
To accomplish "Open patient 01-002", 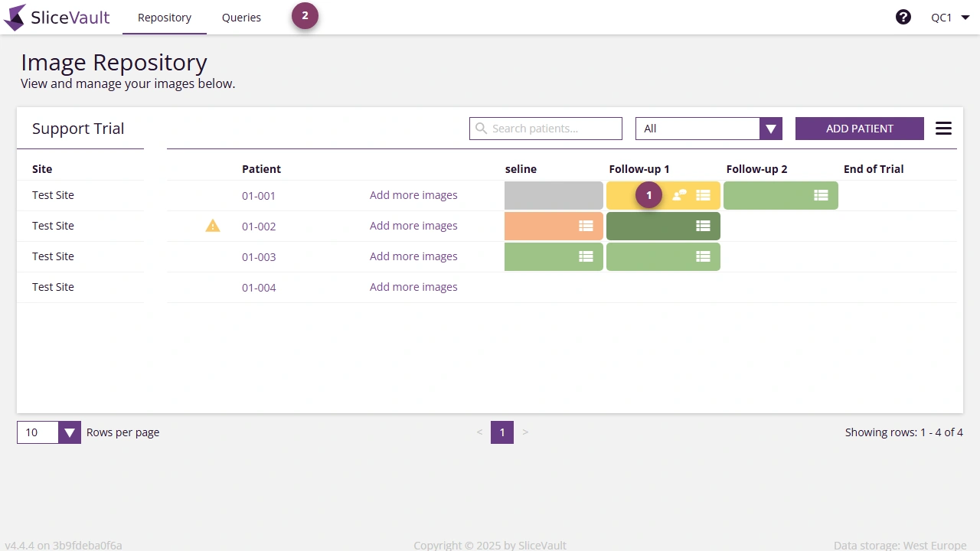I will 259,227.
